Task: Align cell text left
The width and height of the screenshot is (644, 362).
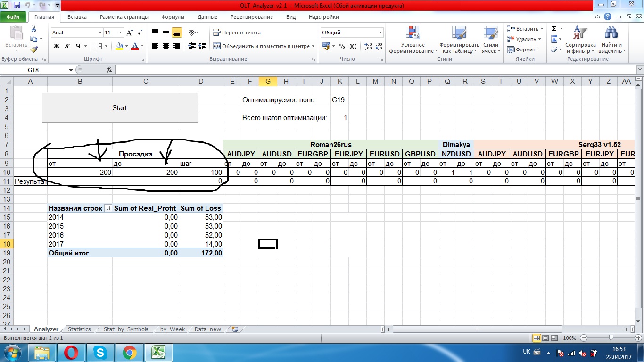Action: 155,46
